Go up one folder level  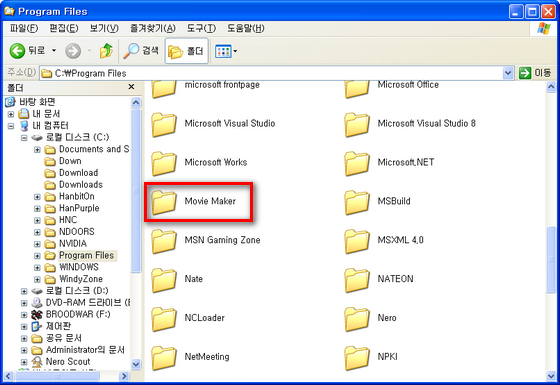pos(106,51)
